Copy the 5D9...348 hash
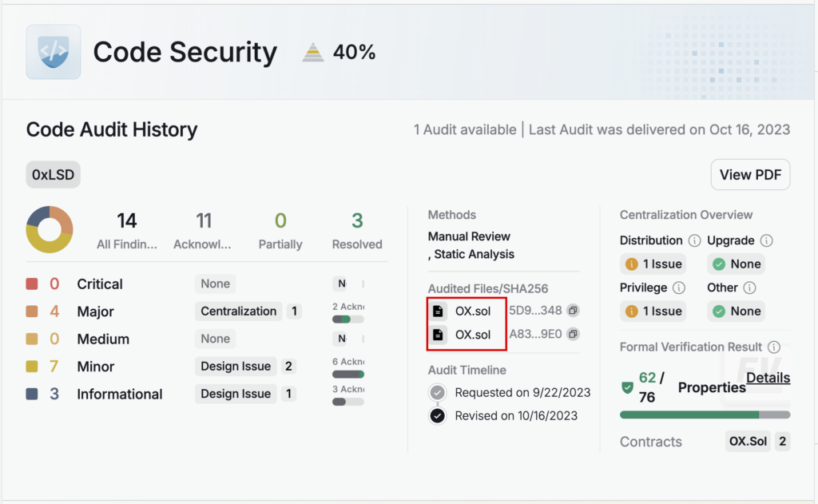This screenshot has width=818, height=504. pyautogui.click(x=573, y=311)
